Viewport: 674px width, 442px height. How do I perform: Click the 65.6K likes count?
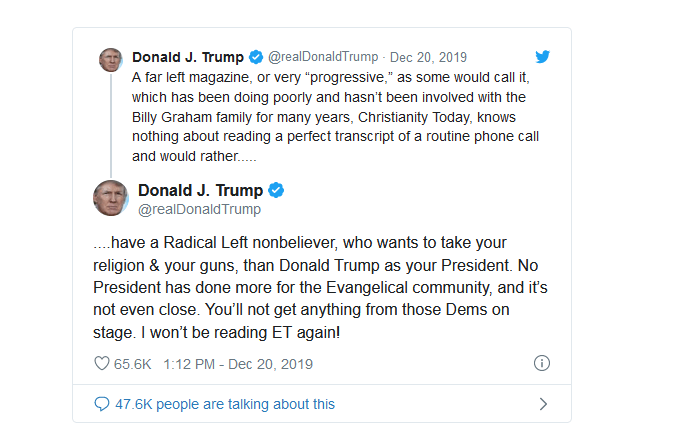132,364
